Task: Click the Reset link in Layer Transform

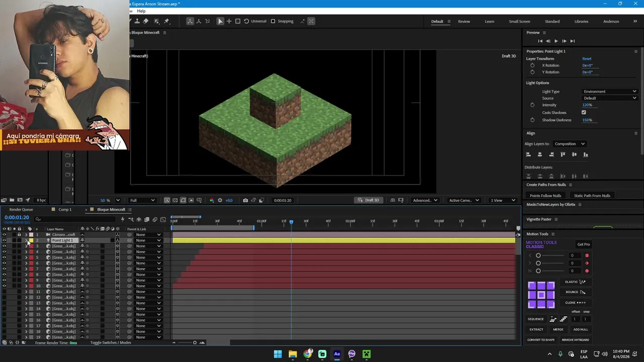Action: [x=587, y=59]
